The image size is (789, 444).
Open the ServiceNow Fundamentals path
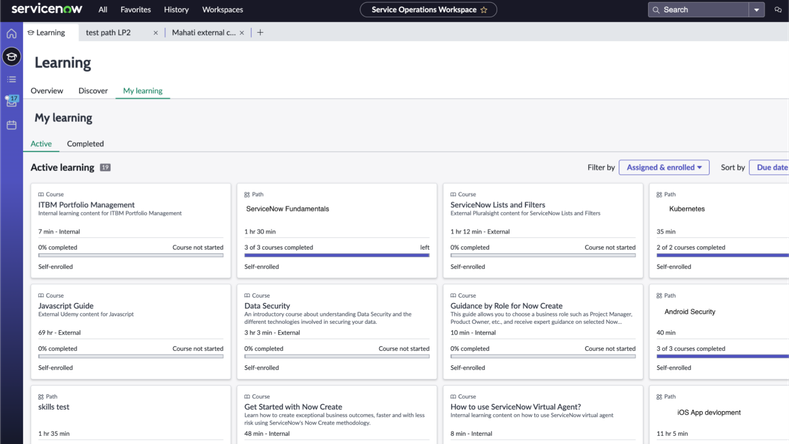click(x=287, y=208)
